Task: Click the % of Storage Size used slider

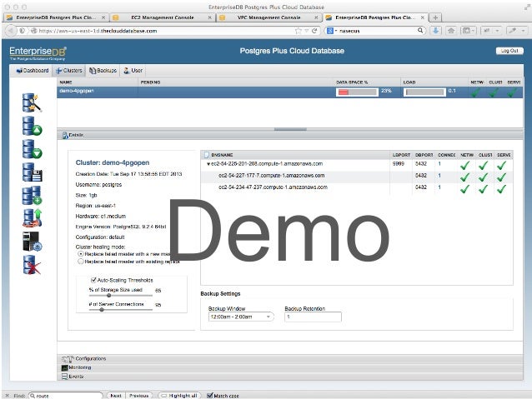Action: tap(119, 295)
